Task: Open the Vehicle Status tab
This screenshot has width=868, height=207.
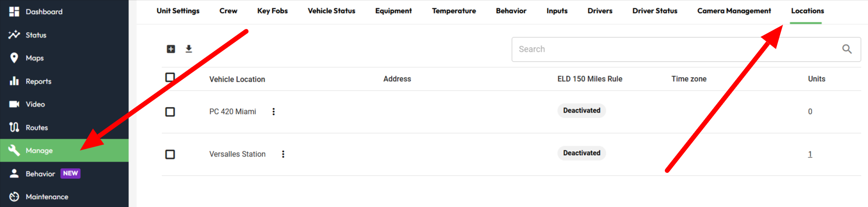Action: click(331, 11)
